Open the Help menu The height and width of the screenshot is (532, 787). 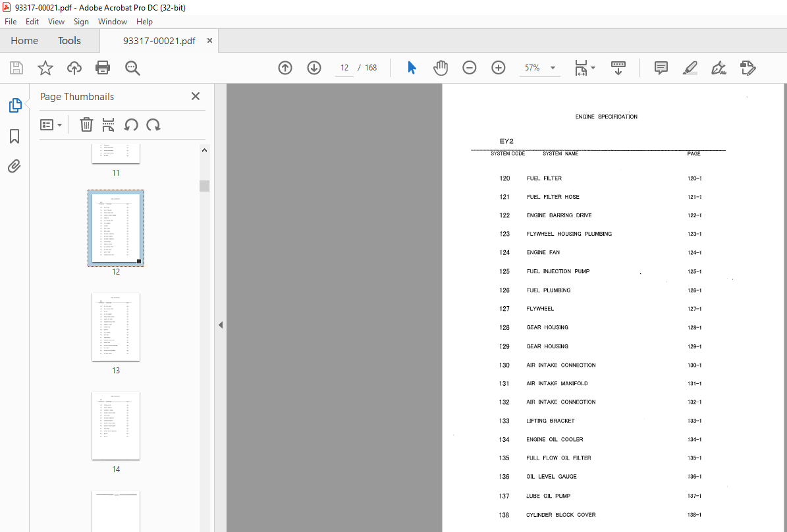pos(144,22)
